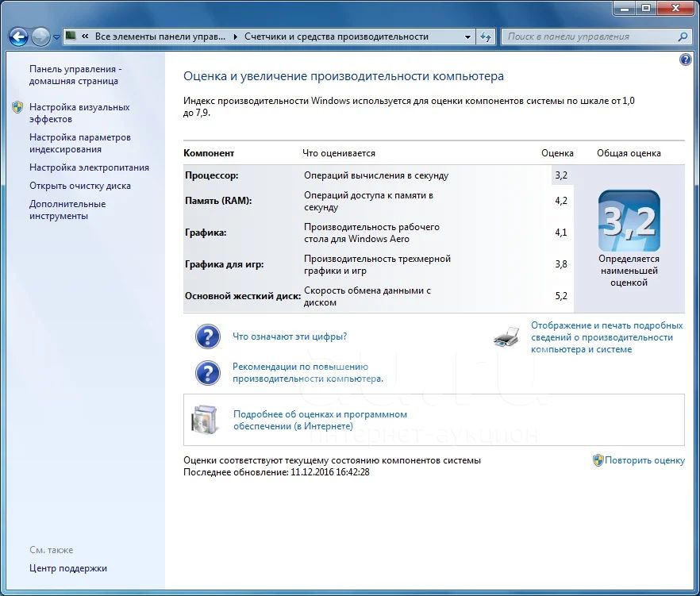The image size is (700, 596).
Task: Refresh the page with the refresh button
Action: pyautogui.click(x=485, y=37)
